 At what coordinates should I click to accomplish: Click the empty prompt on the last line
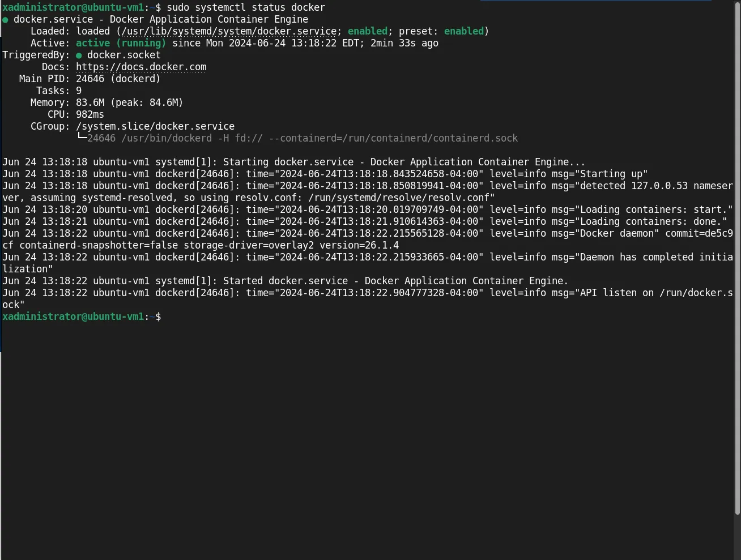82,317
